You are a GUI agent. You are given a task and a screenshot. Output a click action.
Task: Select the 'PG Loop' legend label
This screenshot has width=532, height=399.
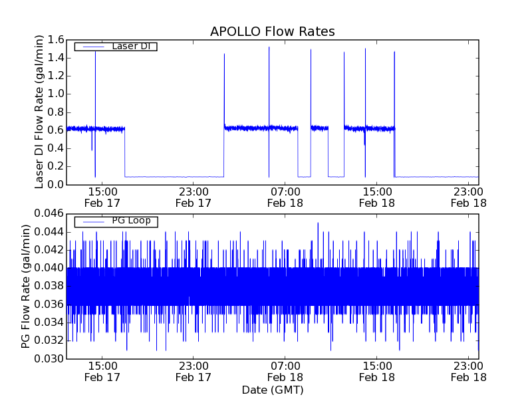pos(131,221)
